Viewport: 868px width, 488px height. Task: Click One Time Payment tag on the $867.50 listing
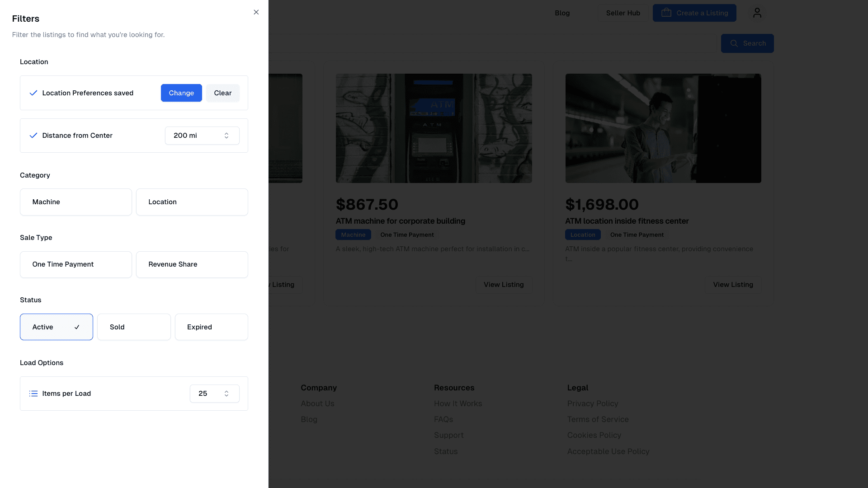pyautogui.click(x=407, y=235)
